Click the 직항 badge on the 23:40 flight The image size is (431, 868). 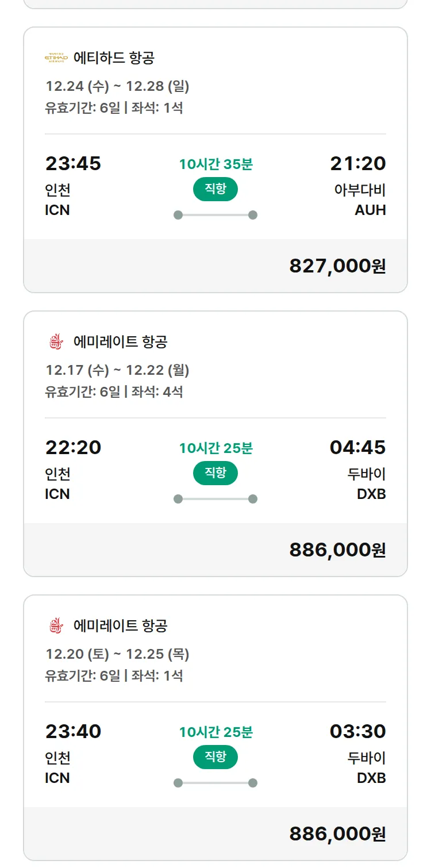215,757
